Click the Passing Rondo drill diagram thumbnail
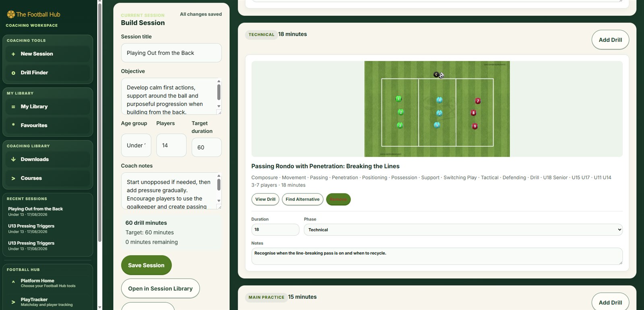Image resolution: width=644 pixels, height=310 pixels. (x=437, y=109)
